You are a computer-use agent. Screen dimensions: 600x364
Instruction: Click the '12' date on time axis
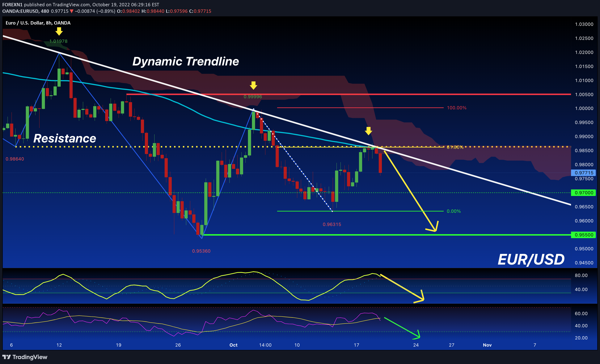[59, 345]
